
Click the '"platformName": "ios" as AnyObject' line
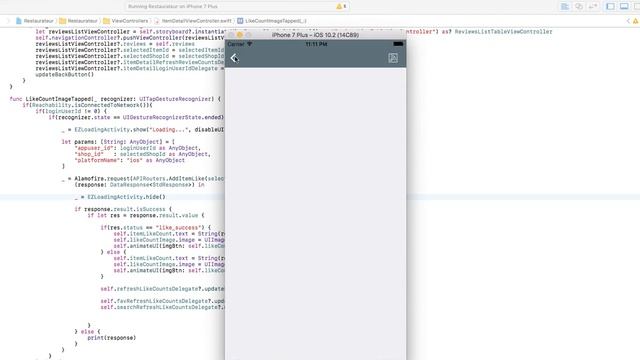129,160
